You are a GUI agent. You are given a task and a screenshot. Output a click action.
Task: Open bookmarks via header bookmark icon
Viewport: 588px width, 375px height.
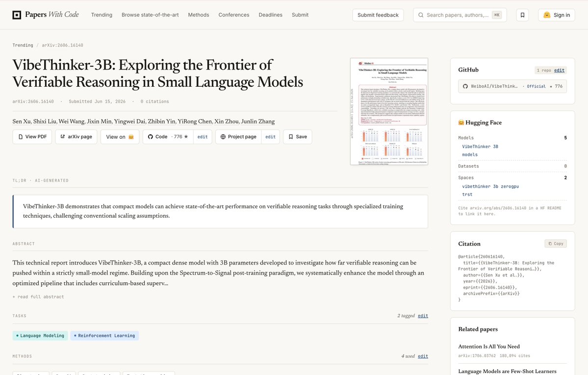click(522, 15)
